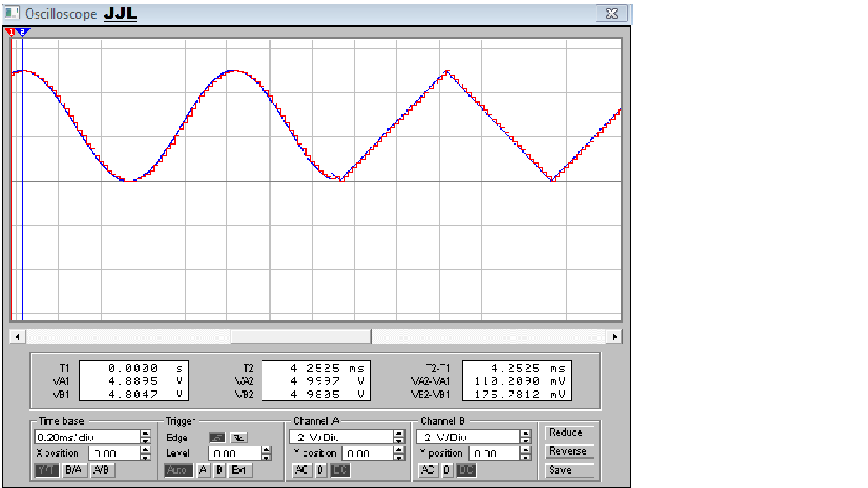The image size is (868, 488).
Task: Close the Oscilloscope window
Action: [x=612, y=14]
